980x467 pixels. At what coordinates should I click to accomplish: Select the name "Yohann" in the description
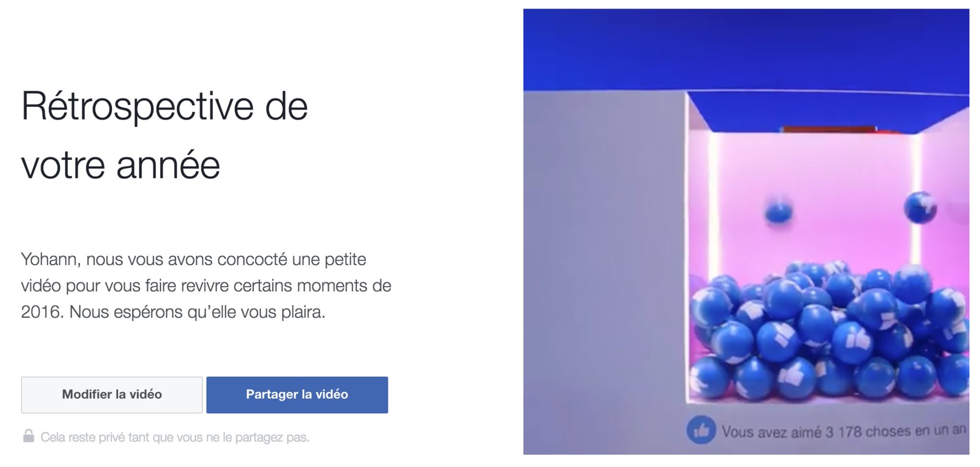51,259
